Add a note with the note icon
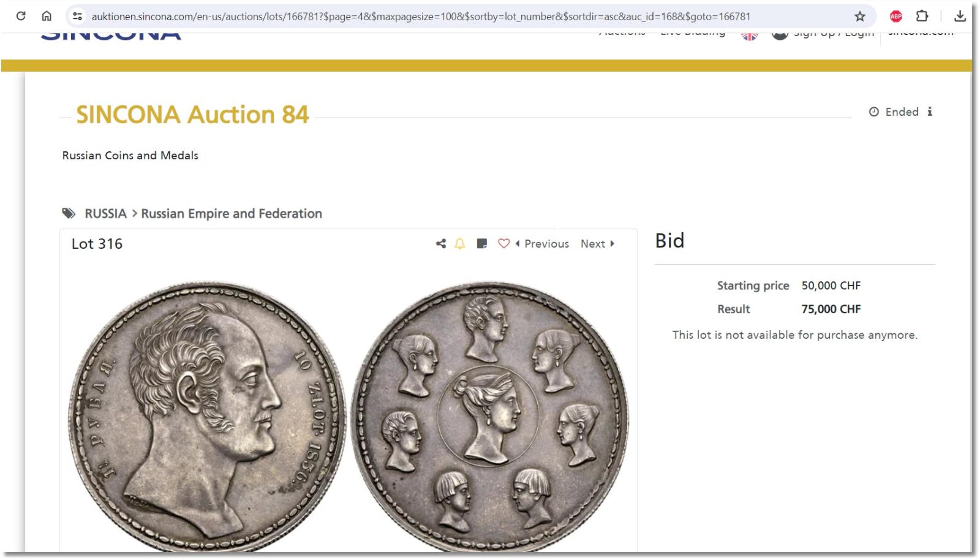 click(x=482, y=244)
